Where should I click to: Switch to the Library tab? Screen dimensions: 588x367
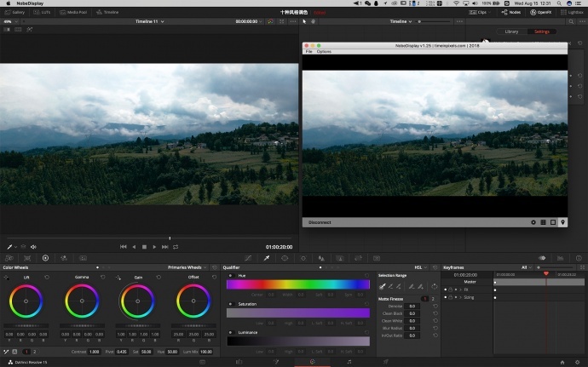511,32
